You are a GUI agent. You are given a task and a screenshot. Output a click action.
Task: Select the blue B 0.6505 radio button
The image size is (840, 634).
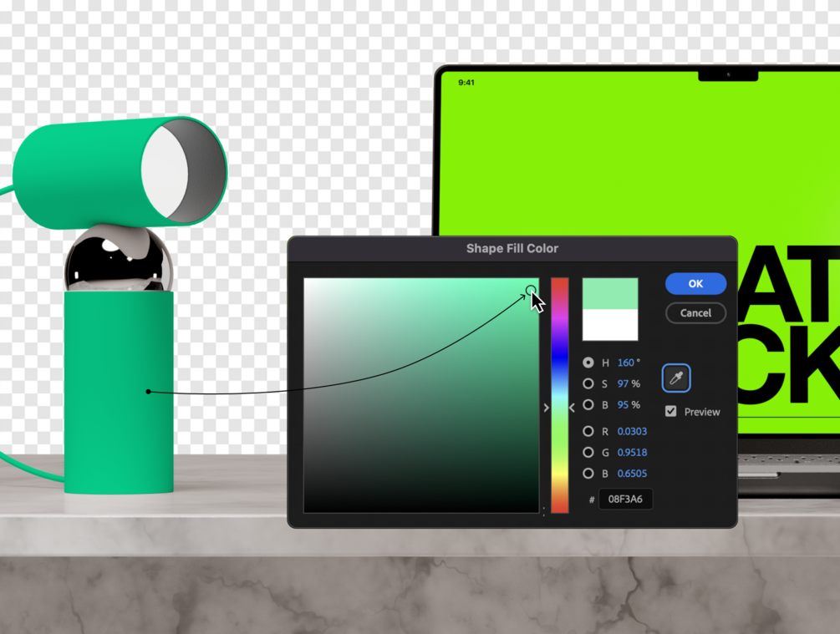click(x=588, y=474)
